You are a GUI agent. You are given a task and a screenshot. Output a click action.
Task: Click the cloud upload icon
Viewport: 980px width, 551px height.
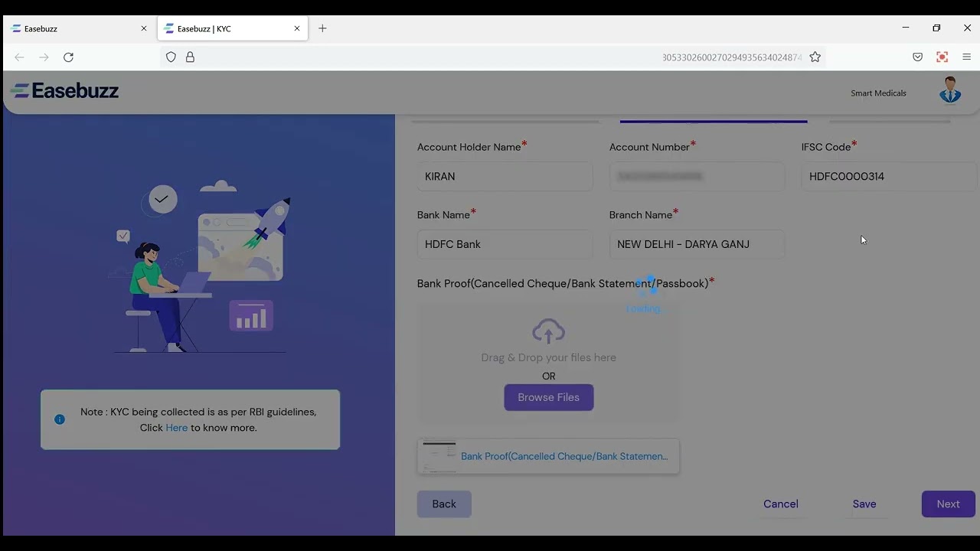point(548,331)
